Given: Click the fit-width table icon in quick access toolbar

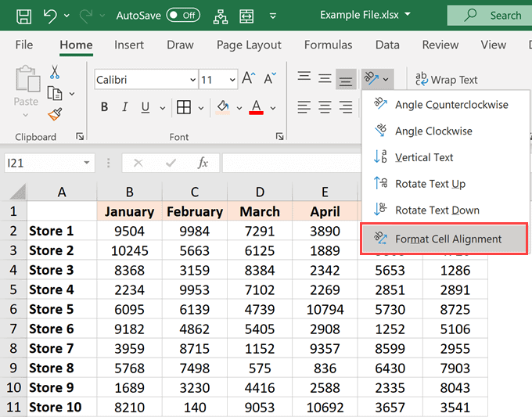Looking at the screenshot, I should tap(246, 16).
